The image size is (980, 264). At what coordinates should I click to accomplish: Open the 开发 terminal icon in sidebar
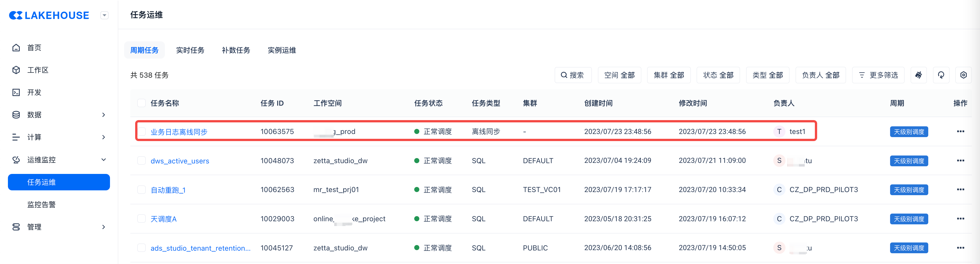16,93
